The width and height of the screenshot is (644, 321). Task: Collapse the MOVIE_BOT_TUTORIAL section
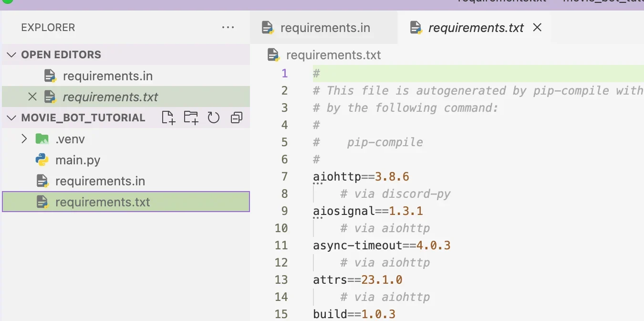click(11, 118)
